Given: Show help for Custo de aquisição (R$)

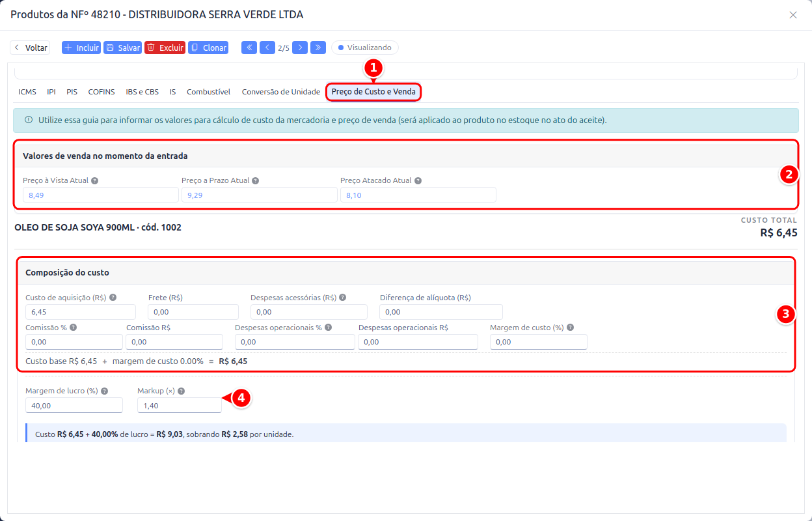Looking at the screenshot, I should (x=113, y=298).
